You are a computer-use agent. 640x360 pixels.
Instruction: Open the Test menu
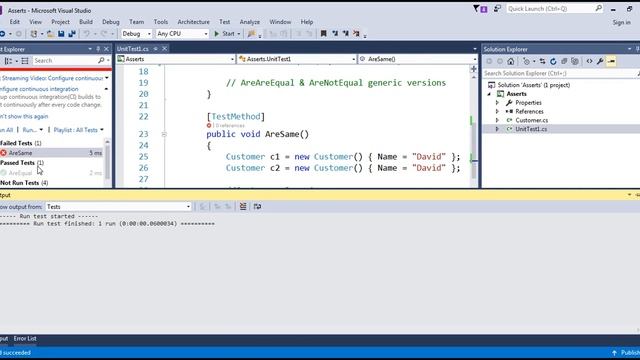(224, 22)
